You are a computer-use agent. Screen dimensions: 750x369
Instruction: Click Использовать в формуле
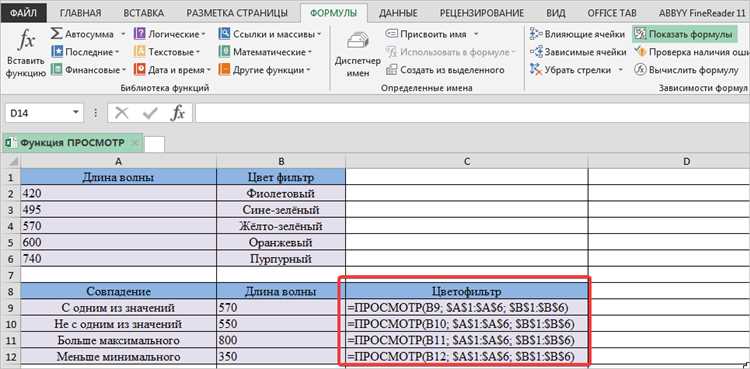451,52
